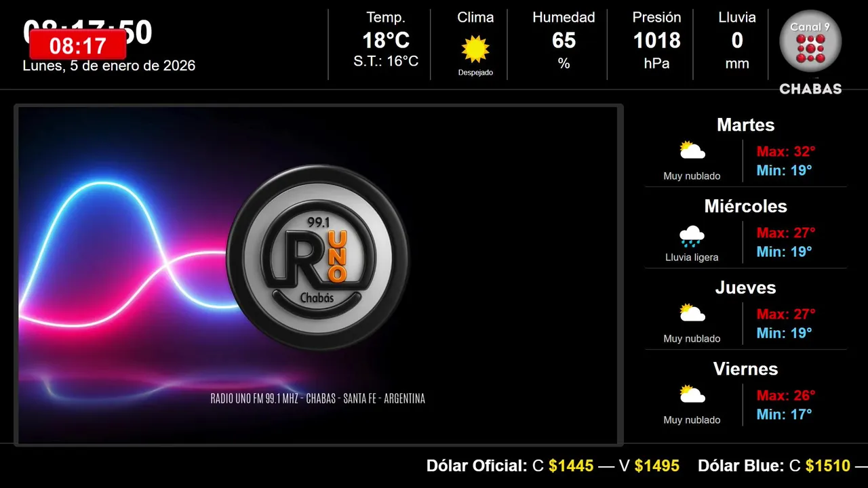This screenshot has width=868, height=488.
Task: Click Jueves Min: 19° value
Action: click(784, 333)
